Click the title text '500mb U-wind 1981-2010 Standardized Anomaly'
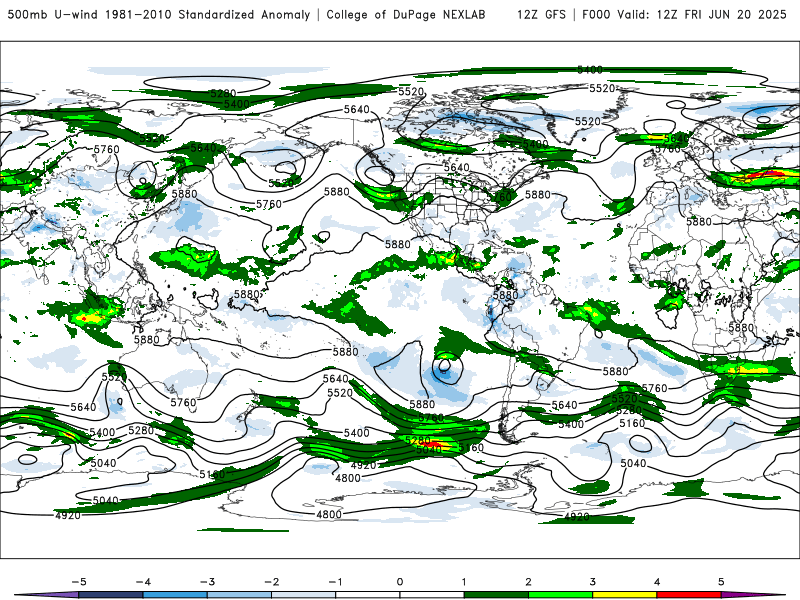 159,14
